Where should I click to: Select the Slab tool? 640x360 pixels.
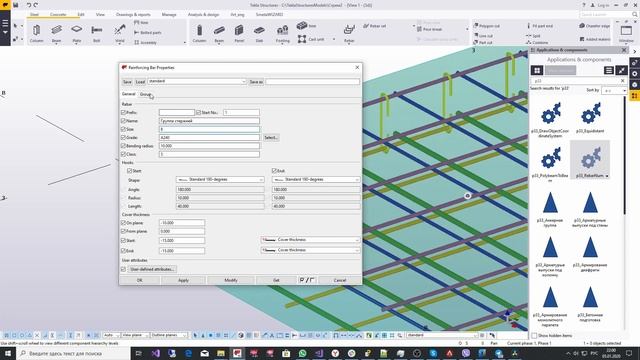point(259,33)
